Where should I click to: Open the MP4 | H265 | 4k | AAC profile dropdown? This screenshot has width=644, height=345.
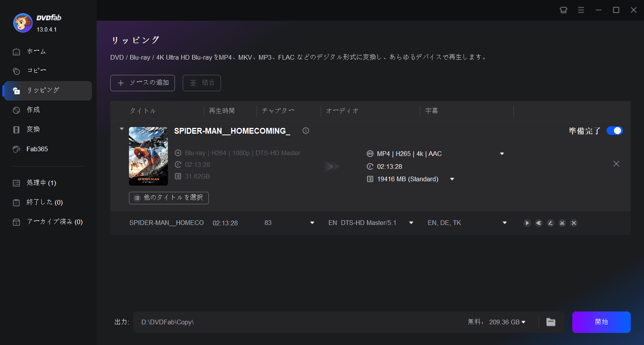tap(502, 154)
